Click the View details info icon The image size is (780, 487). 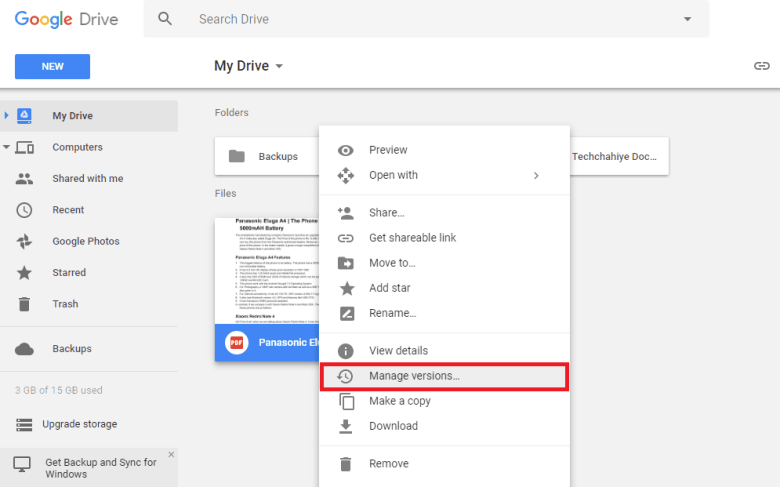pyautogui.click(x=346, y=351)
